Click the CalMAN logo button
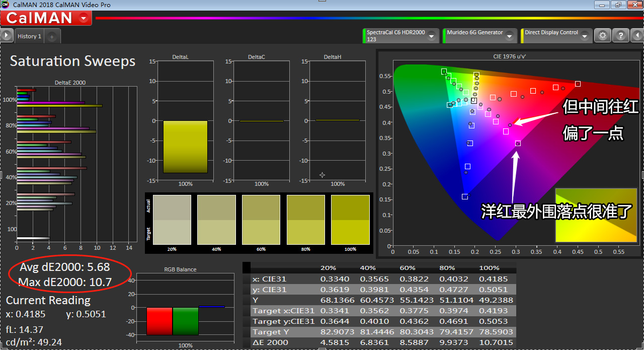Screen dimensions: 644x350 39,18
